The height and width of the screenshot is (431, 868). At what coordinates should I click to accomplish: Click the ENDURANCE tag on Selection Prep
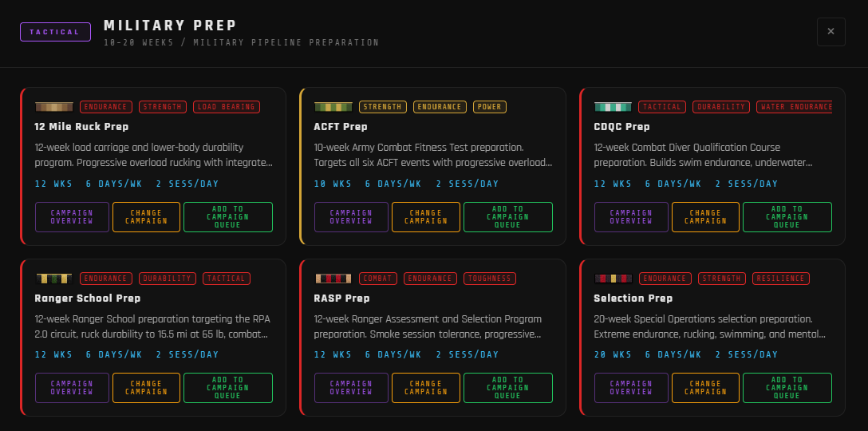[665, 278]
